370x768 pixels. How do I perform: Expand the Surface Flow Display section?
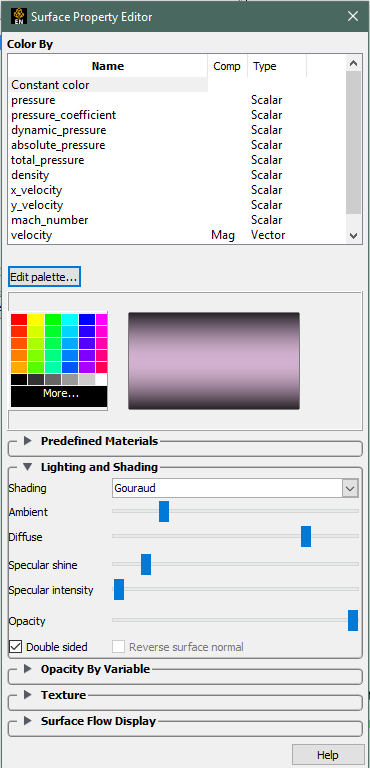(x=27, y=720)
